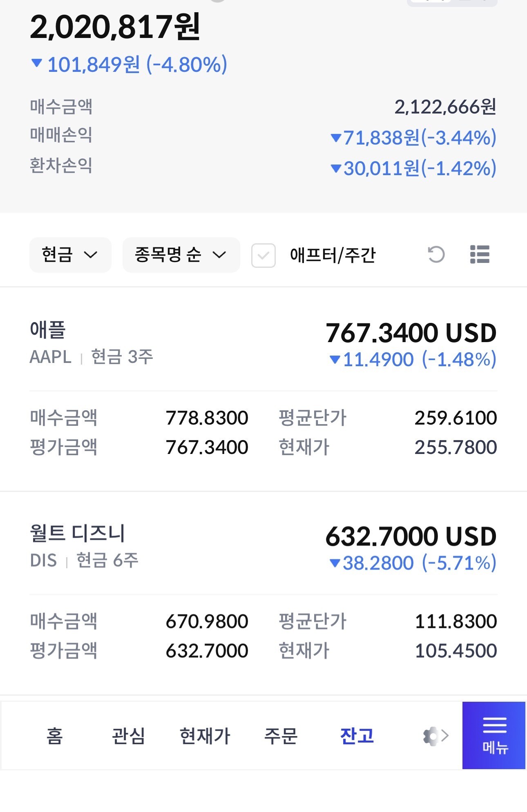
Task: Click the AAPL ticker label
Action: [51, 357]
